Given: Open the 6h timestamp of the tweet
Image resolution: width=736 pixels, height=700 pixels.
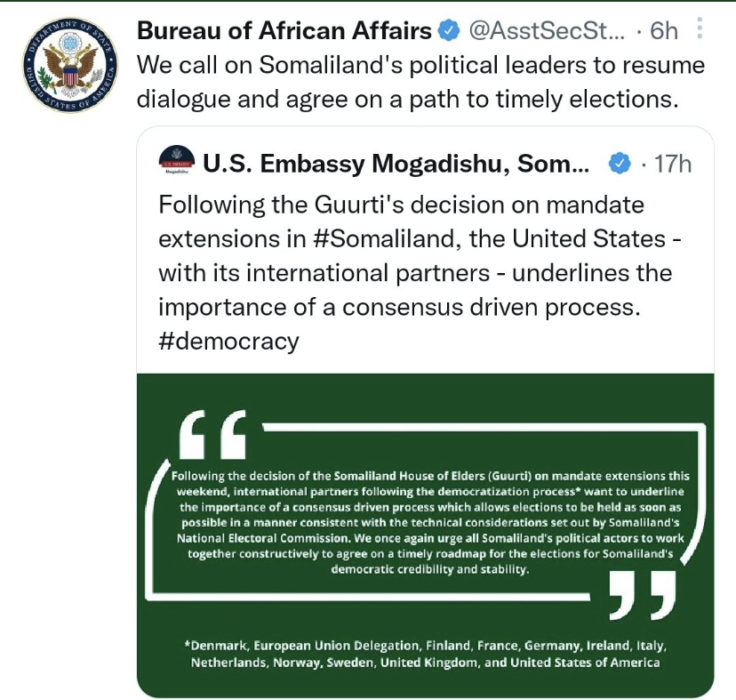Looking at the screenshot, I should click(x=664, y=31).
